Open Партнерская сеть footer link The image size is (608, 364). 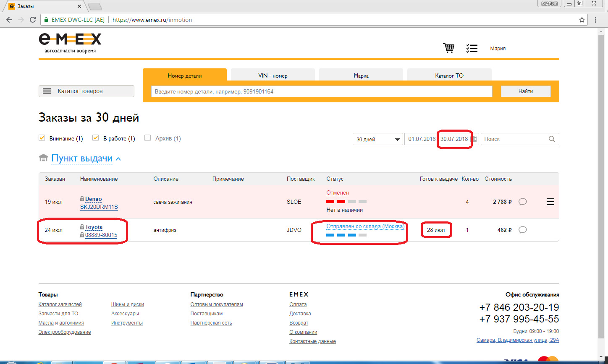pos(211,323)
